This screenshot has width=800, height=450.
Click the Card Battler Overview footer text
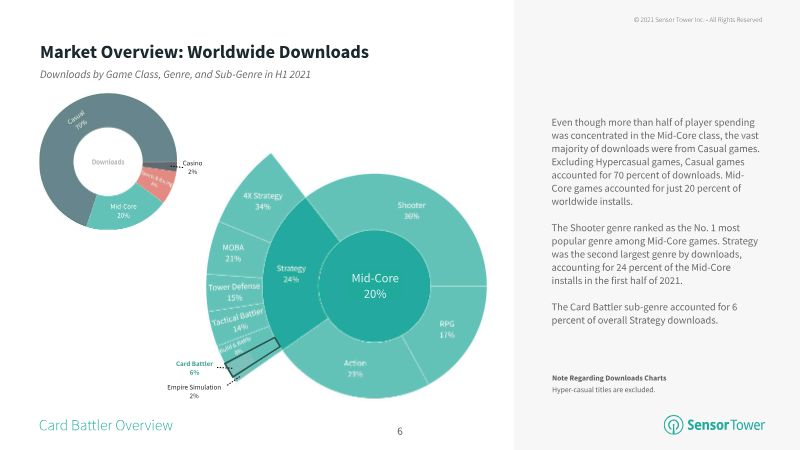[106, 425]
